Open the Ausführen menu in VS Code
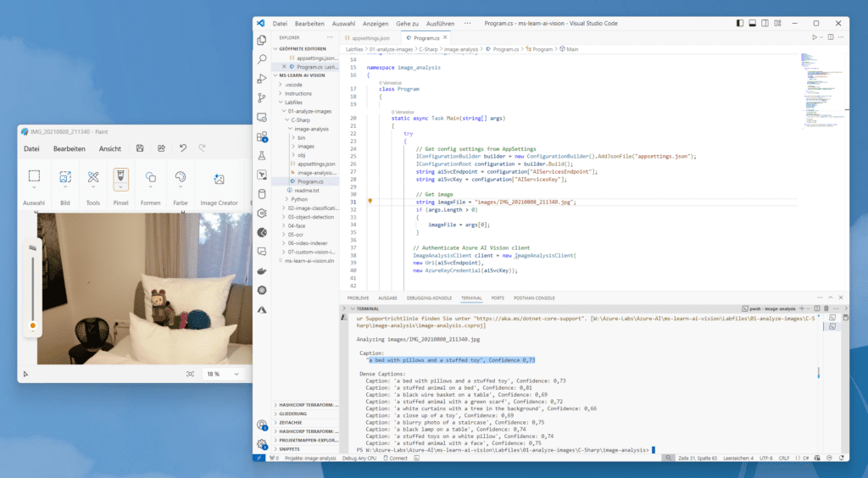This screenshot has height=478, width=868. point(440,23)
